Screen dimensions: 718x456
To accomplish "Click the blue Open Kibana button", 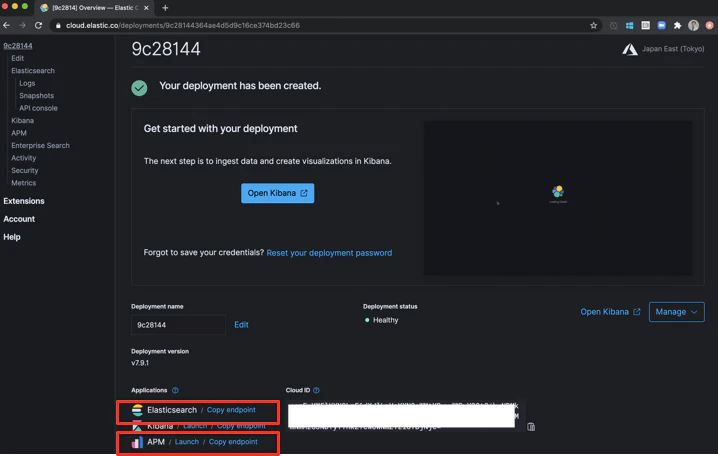I will point(277,193).
